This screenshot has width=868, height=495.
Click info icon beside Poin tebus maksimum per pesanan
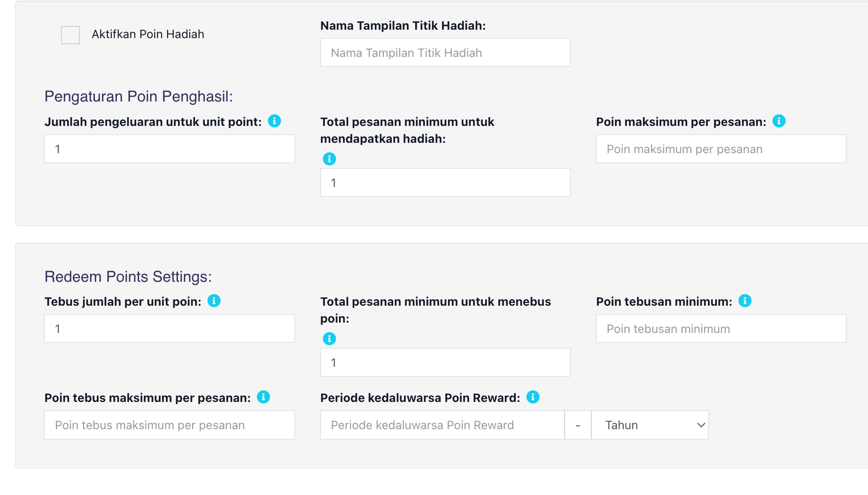(x=264, y=397)
